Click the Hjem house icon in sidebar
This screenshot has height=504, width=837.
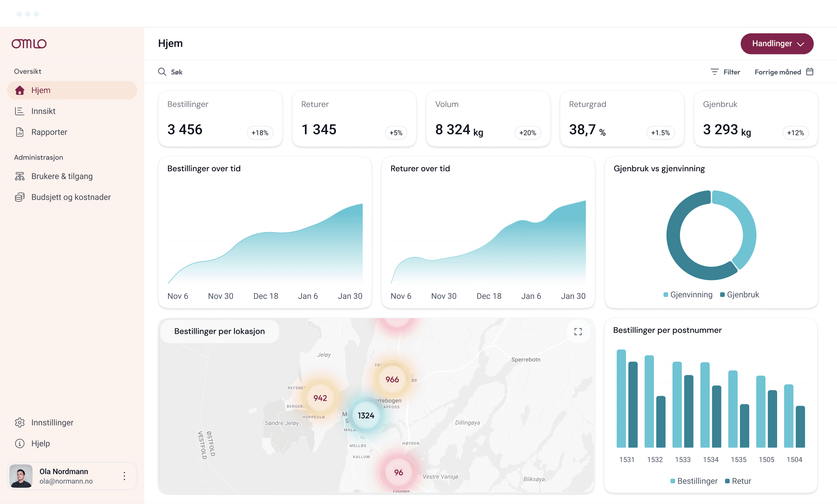[20, 90]
